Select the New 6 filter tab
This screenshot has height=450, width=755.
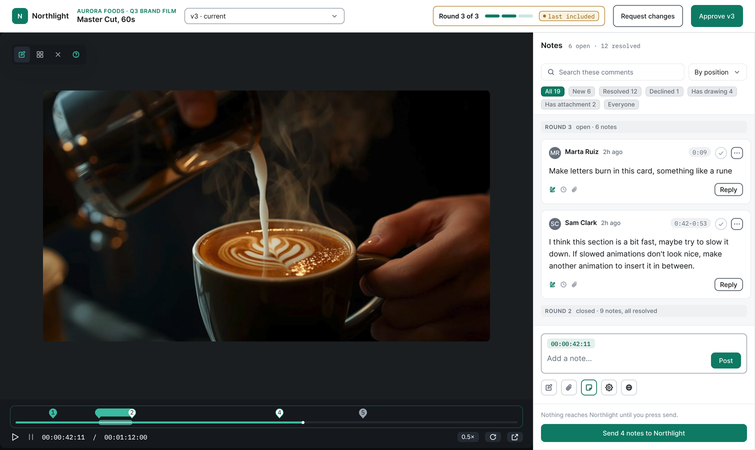[x=582, y=91]
